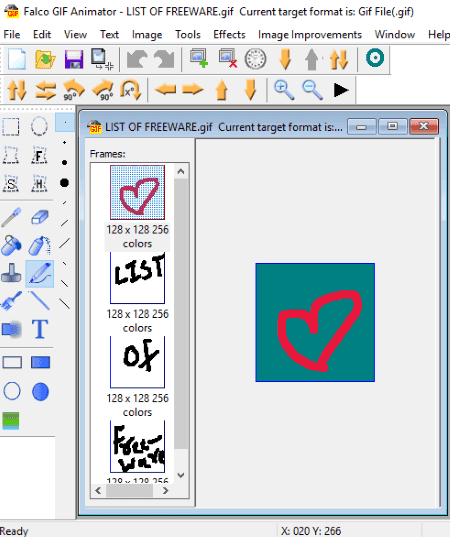Click the frames list scroll-up arrow
The height and width of the screenshot is (537, 450).
pos(181,171)
